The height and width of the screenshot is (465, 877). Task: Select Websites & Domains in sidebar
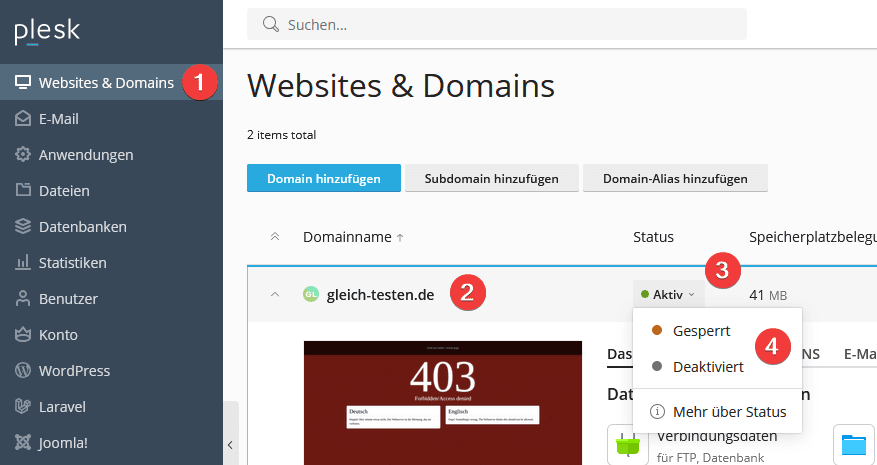(x=105, y=83)
